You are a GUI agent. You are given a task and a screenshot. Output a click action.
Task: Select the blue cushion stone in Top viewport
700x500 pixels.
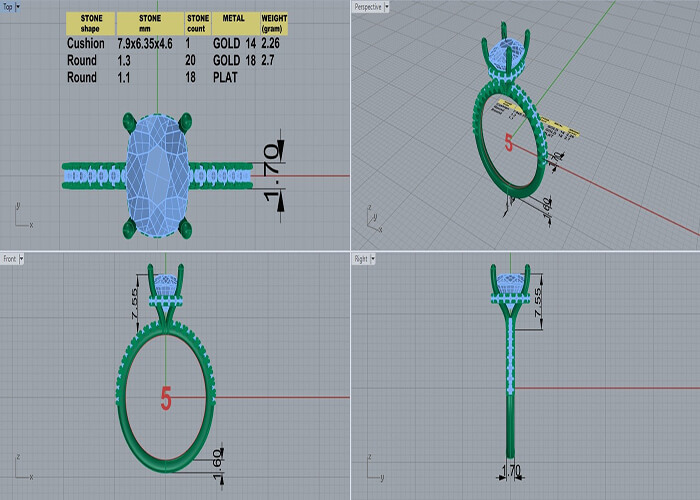(157, 175)
